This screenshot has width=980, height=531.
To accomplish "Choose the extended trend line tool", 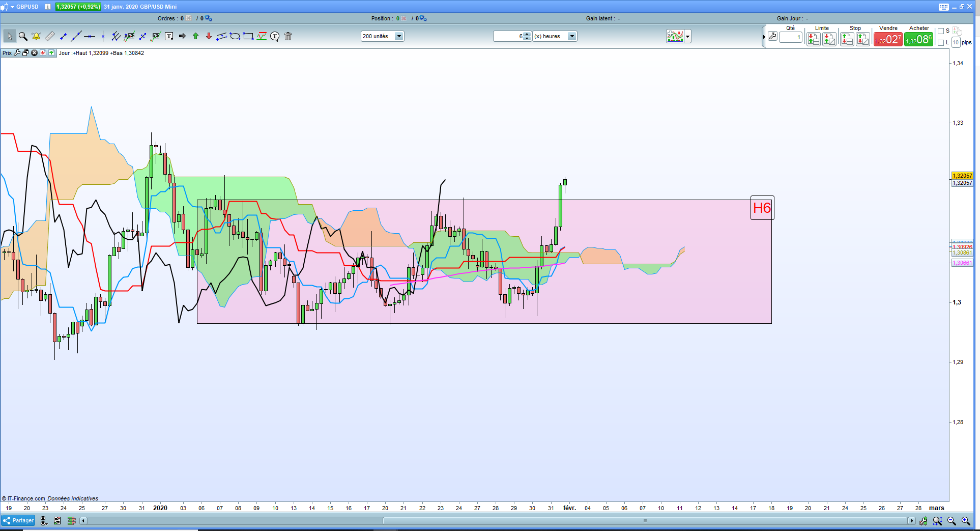I will 76,36.
